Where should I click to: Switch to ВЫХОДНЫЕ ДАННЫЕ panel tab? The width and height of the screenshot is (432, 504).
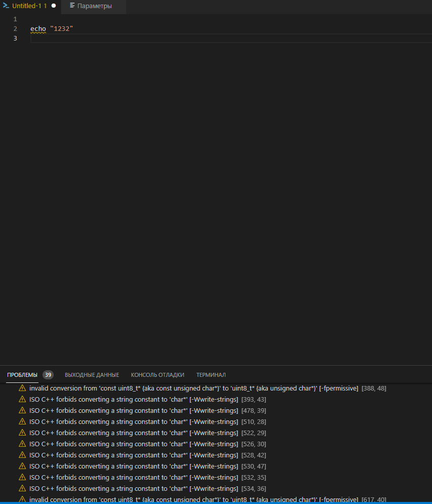[92, 375]
